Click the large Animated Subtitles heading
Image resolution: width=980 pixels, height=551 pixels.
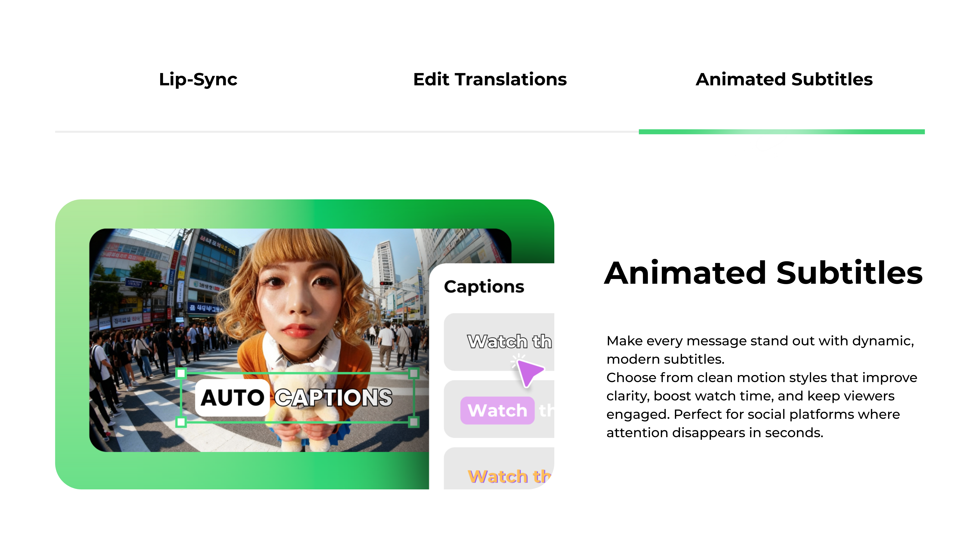pos(763,273)
